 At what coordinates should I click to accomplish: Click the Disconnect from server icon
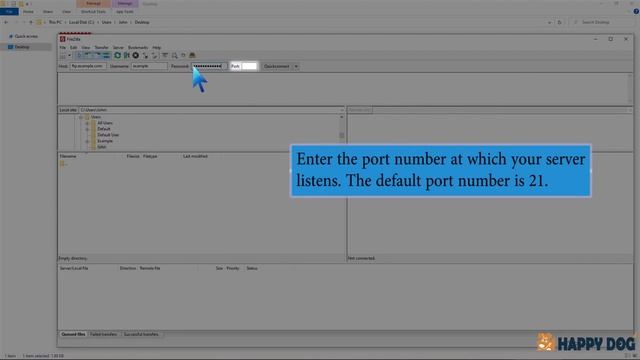coord(145,56)
